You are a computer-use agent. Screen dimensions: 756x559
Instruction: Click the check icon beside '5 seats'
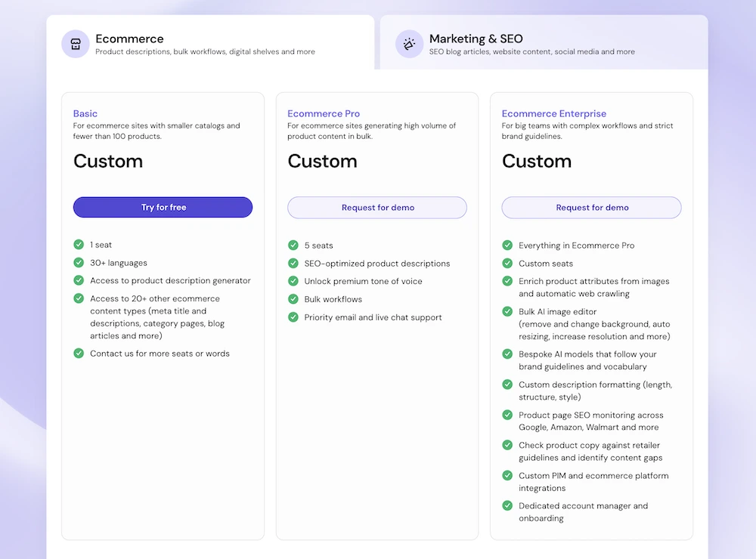[x=293, y=246]
